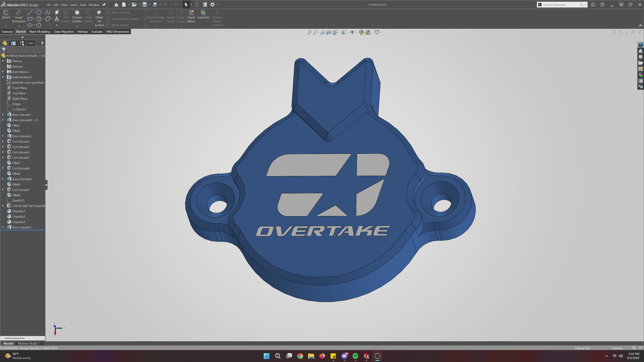Save the document with the Save icon

coord(145,5)
